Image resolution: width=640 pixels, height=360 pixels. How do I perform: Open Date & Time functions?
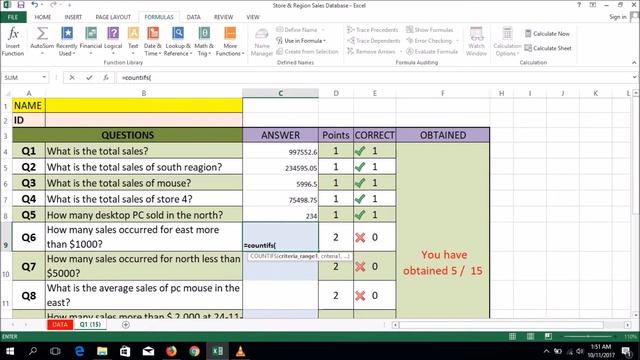click(x=153, y=41)
